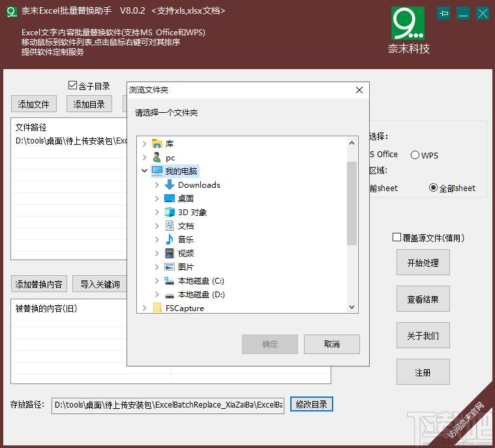495x448 pixels.
Task: Expand the 桌面 folder node
Action: (157, 198)
